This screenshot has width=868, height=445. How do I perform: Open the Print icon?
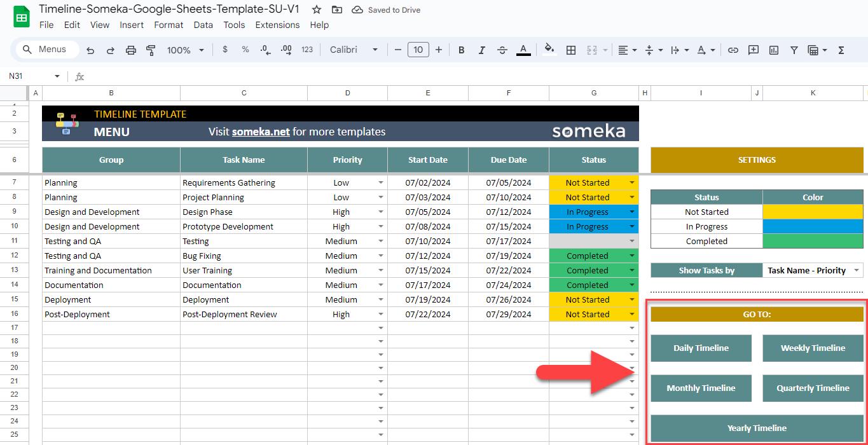click(131, 49)
